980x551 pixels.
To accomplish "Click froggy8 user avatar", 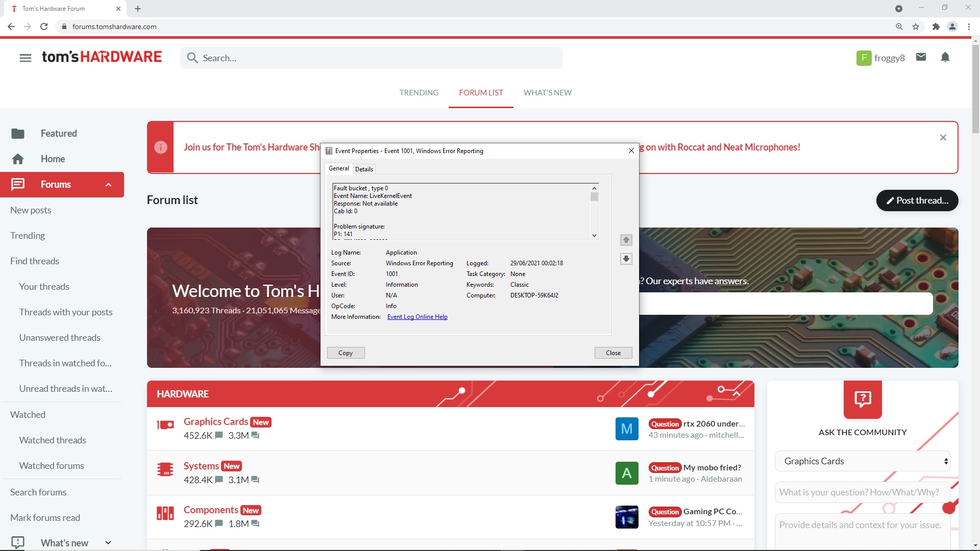I will pyautogui.click(x=864, y=58).
